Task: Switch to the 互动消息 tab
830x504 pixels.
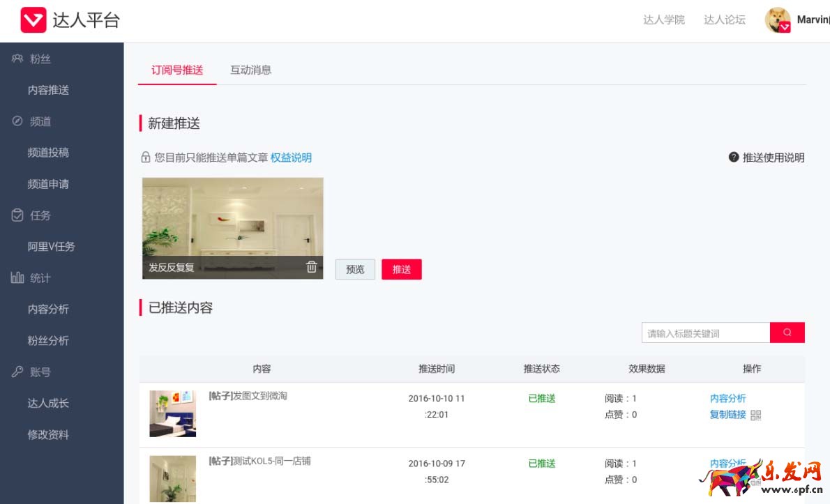Action: pos(251,70)
